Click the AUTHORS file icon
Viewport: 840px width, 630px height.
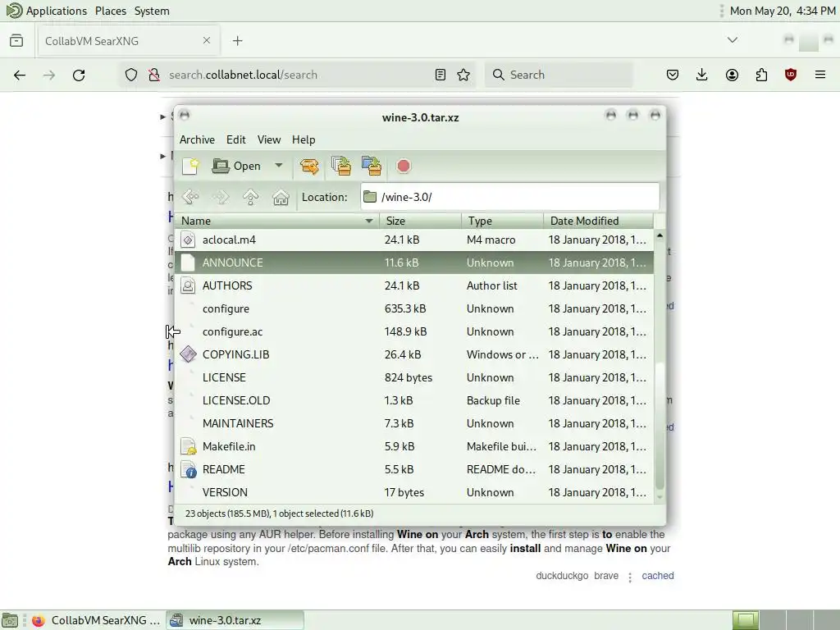[188, 285]
